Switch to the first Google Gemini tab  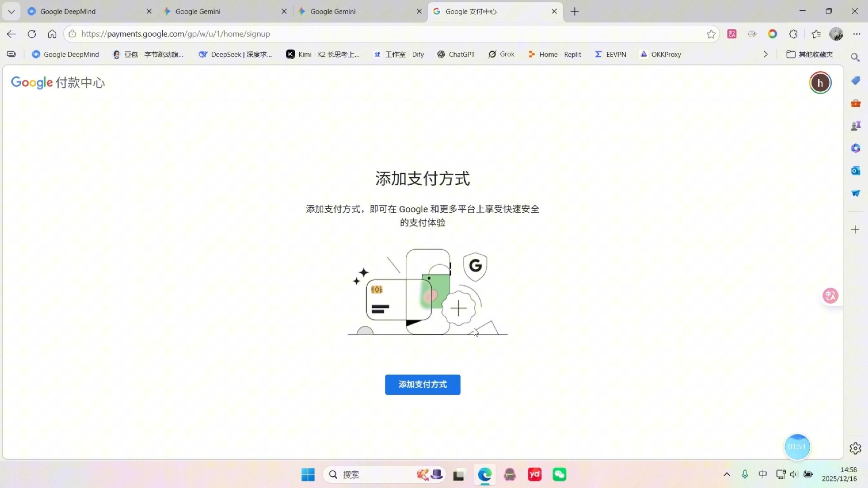tap(222, 11)
